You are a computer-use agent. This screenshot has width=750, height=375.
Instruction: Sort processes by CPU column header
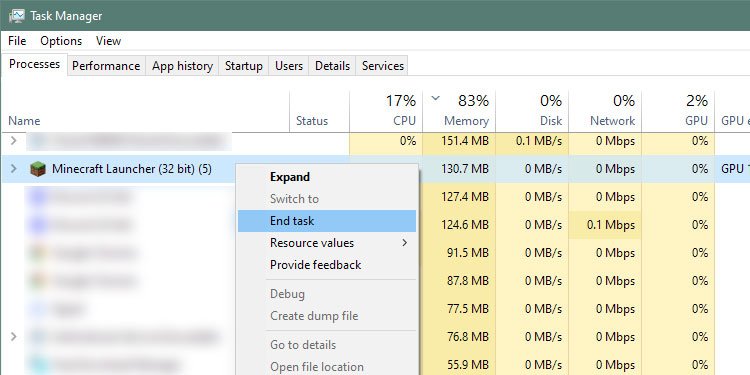coord(386,111)
